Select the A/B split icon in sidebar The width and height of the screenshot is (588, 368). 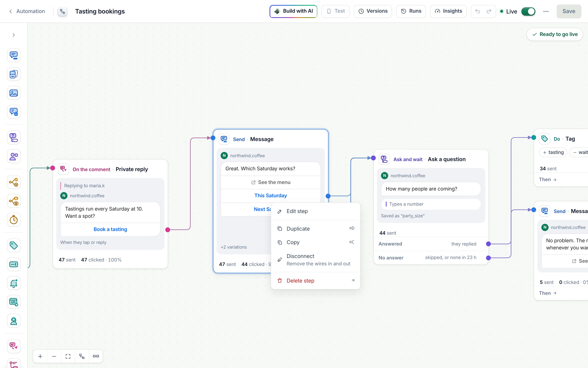coord(14,201)
